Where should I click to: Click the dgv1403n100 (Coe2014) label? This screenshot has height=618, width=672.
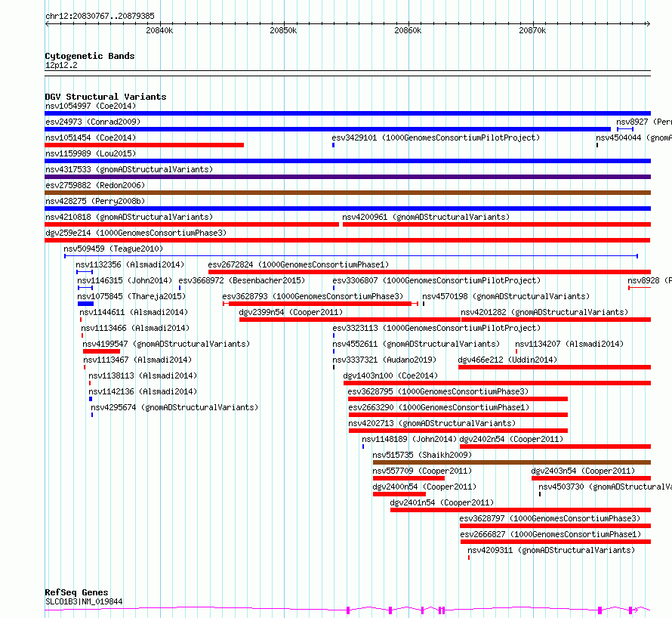click(x=390, y=375)
